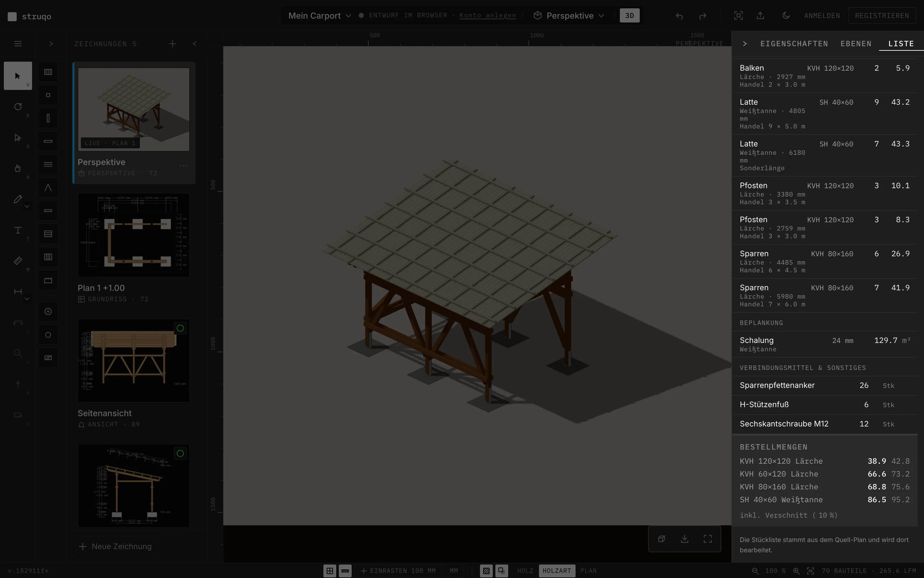Image resolution: width=924 pixels, height=578 pixels.
Task: Switch display mode to HOLZ
Action: click(525, 571)
